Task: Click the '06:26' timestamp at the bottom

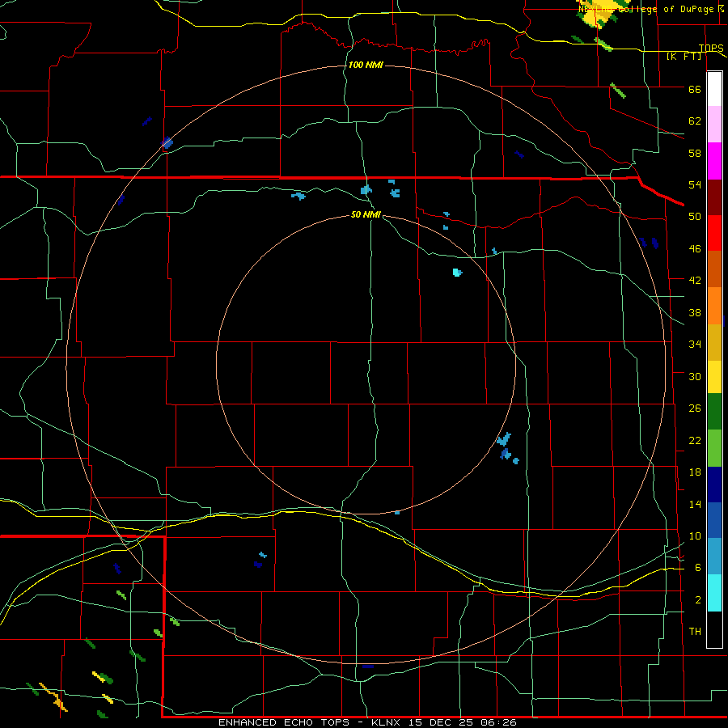Action: coord(497,722)
